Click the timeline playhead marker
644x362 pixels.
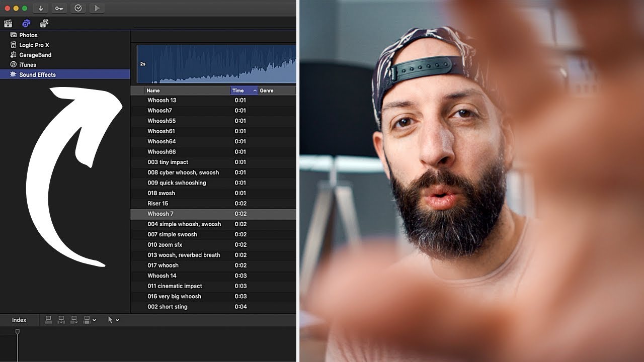(x=17, y=332)
